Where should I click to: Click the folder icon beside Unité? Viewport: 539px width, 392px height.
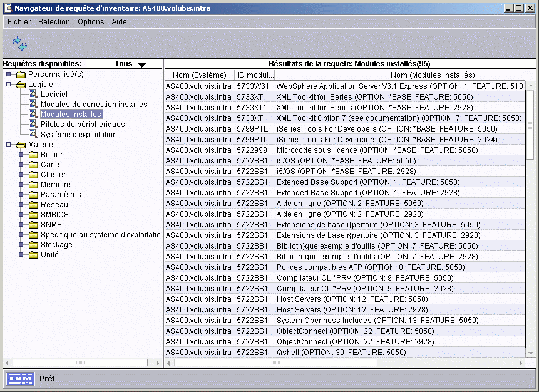33,255
